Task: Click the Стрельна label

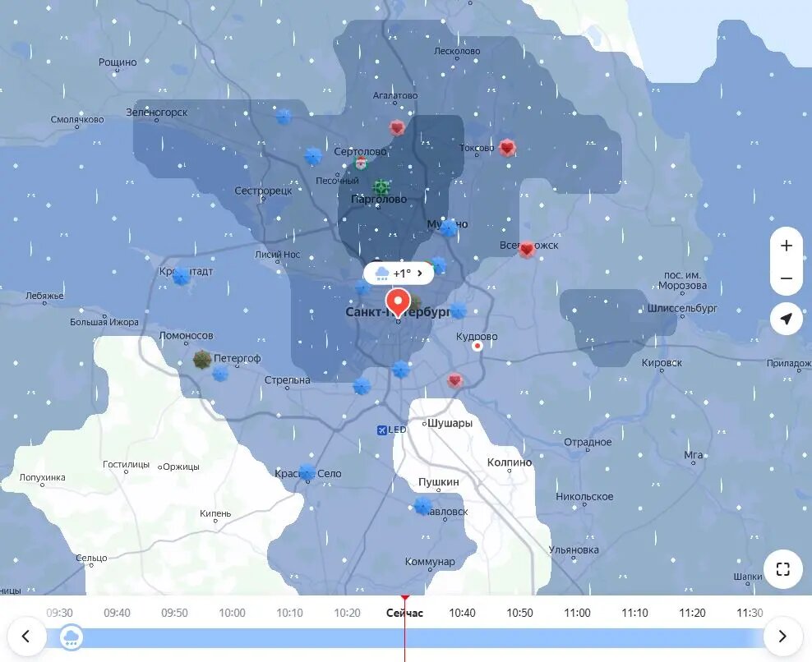Action: 287,380
